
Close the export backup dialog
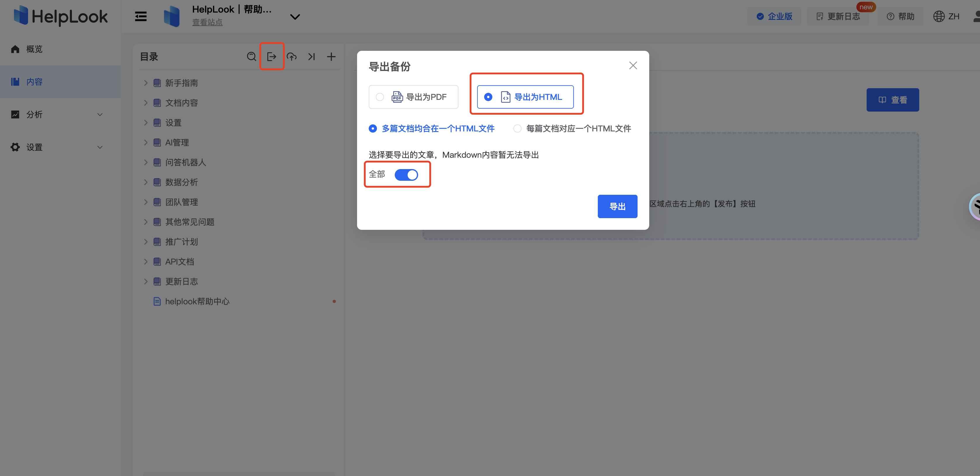point(633,65)
